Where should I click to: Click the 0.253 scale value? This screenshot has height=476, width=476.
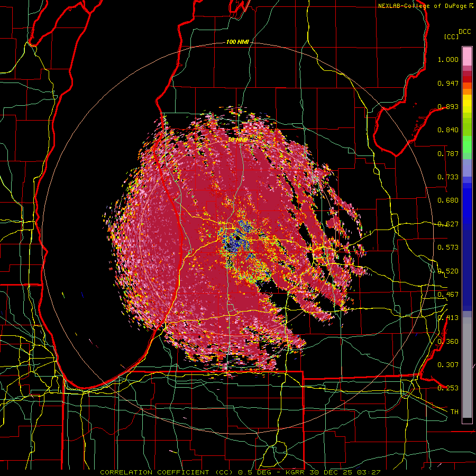[448, 388]
